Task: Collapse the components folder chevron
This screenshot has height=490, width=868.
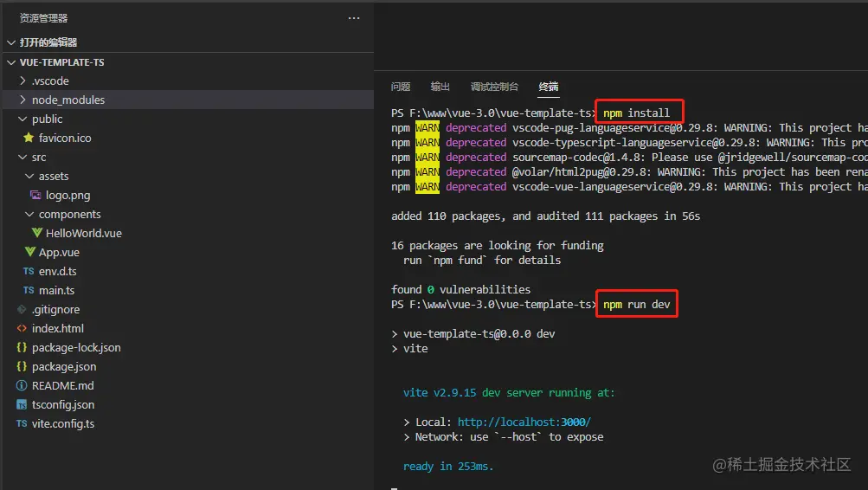Action: tap(29, 215)
